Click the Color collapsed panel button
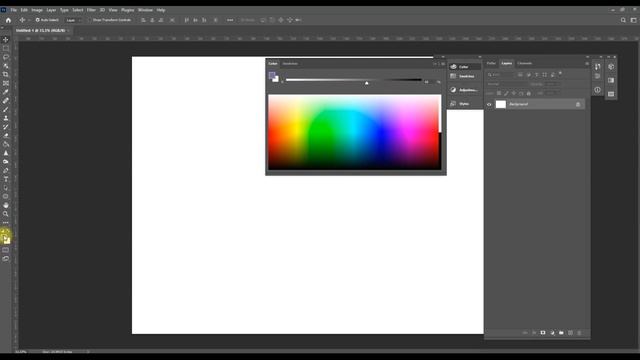Viewport: 640px width, 360px height. pyautogui.click(x=464, y=67)
